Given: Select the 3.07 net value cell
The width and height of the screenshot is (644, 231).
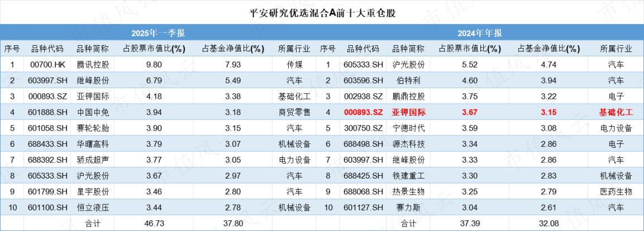Looking at the screenshot, I should pyautogui.click(x=233, y=144).
